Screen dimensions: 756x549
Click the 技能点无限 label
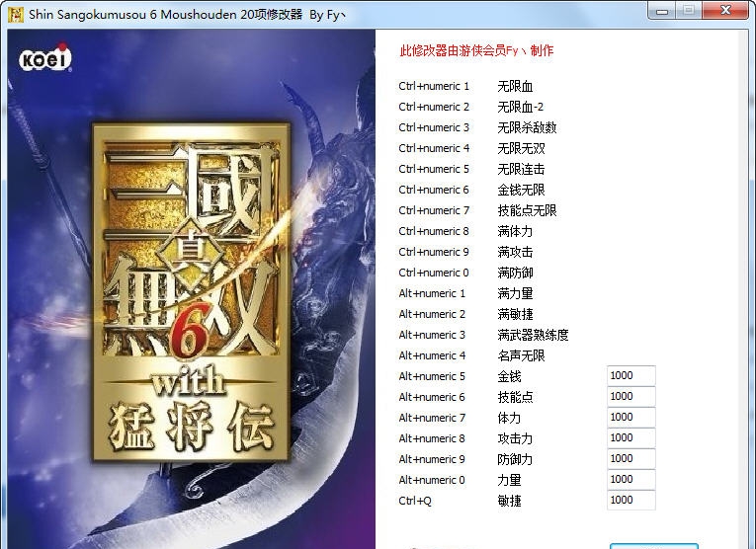point(527,211)
